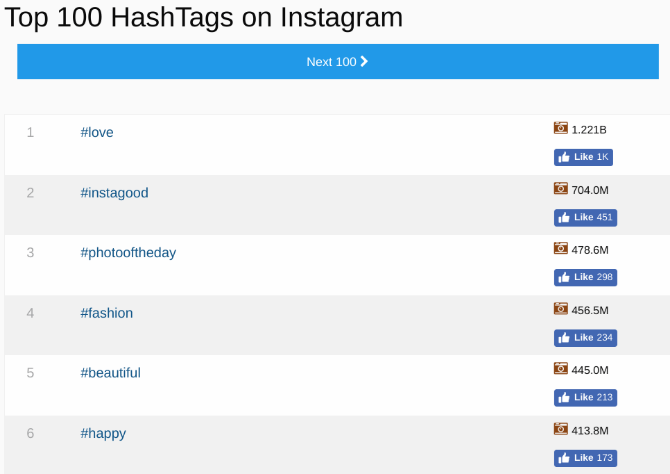
Task: Open the #instagood hashtag link
Action: coord(114,193)
